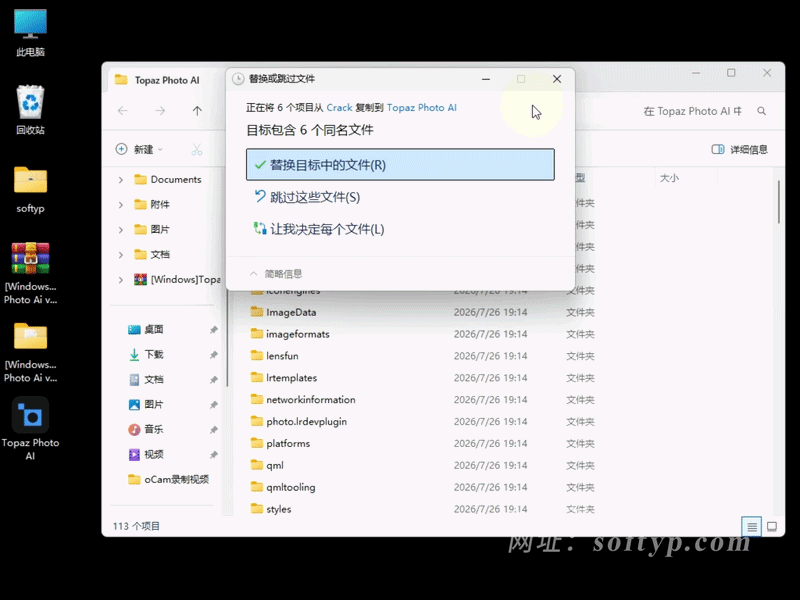The image size is (800, 600).
Task: Open the 回收站 recycle bin icon
Action: [x=30, y=110]
